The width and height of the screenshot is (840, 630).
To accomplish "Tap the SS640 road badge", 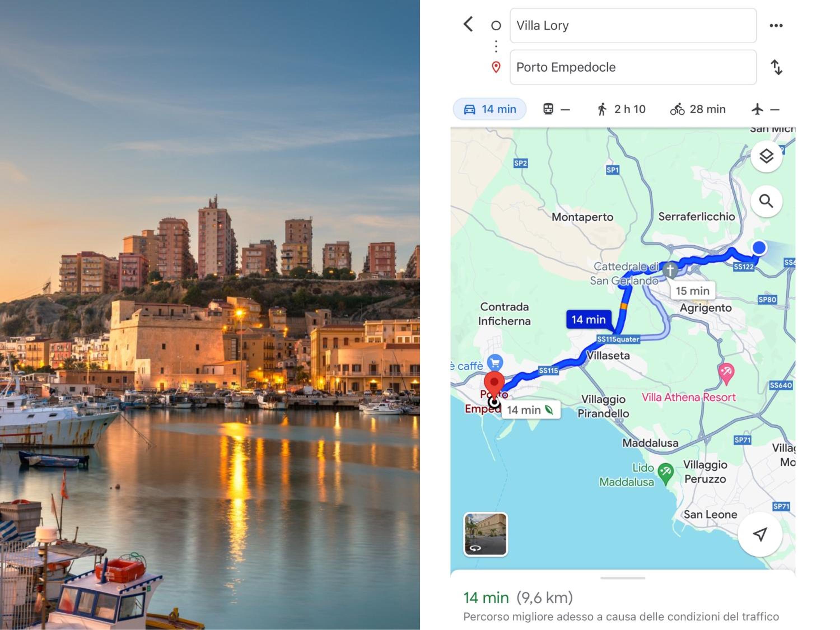I will (x=781, y=386).
